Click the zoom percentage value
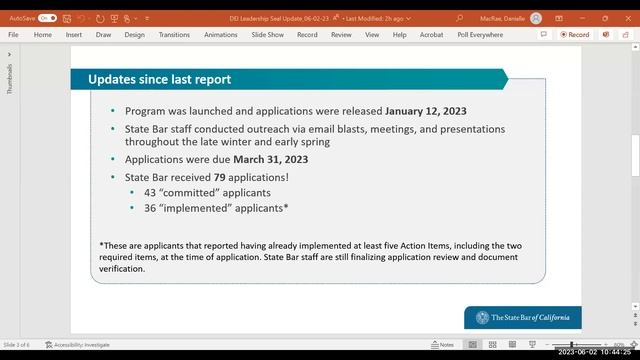Image resolution: width=640 pixels, height=360 pixels. tap(619, 345)
